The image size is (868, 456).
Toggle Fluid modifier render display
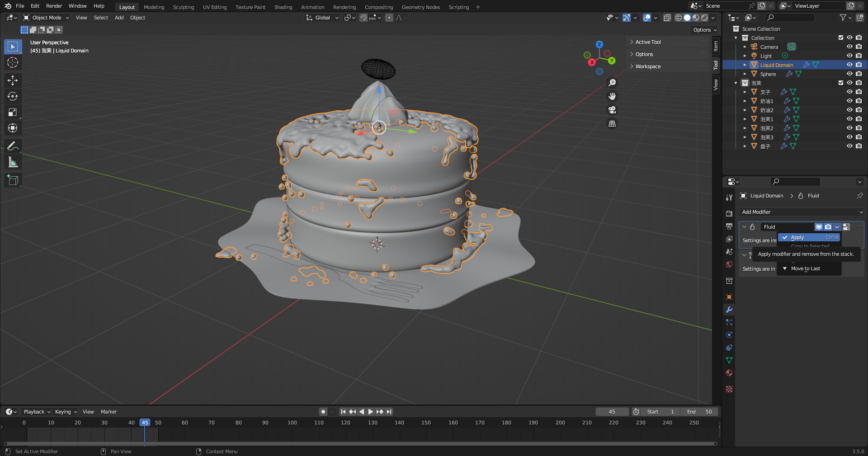point(828,227)
